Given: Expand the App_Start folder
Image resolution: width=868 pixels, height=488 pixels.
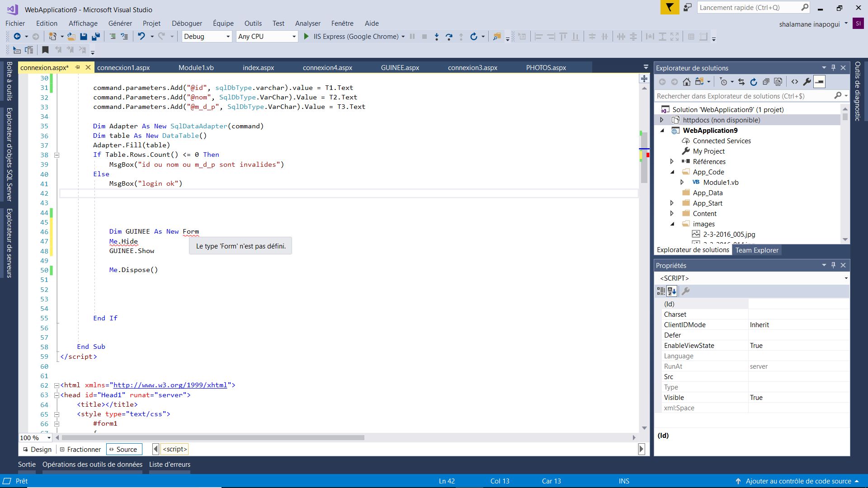Looking at the screenshot, I should pyautogui.click(x=672, y=203).
